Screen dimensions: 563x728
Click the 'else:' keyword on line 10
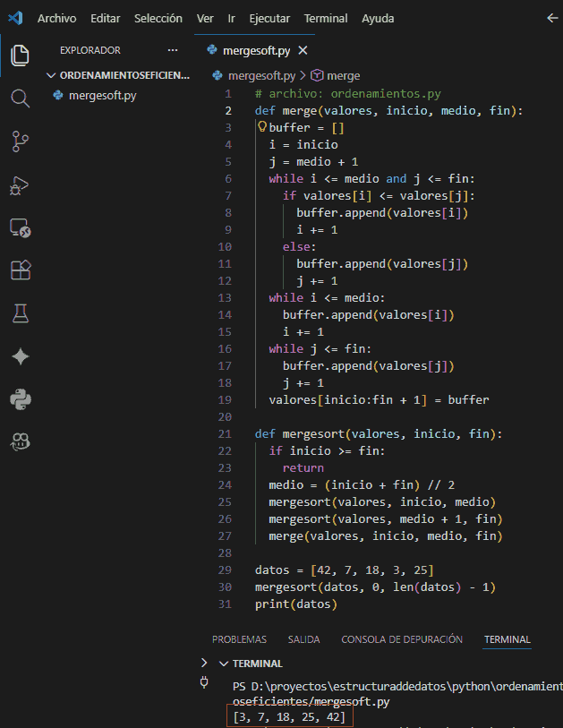(299, 246)
